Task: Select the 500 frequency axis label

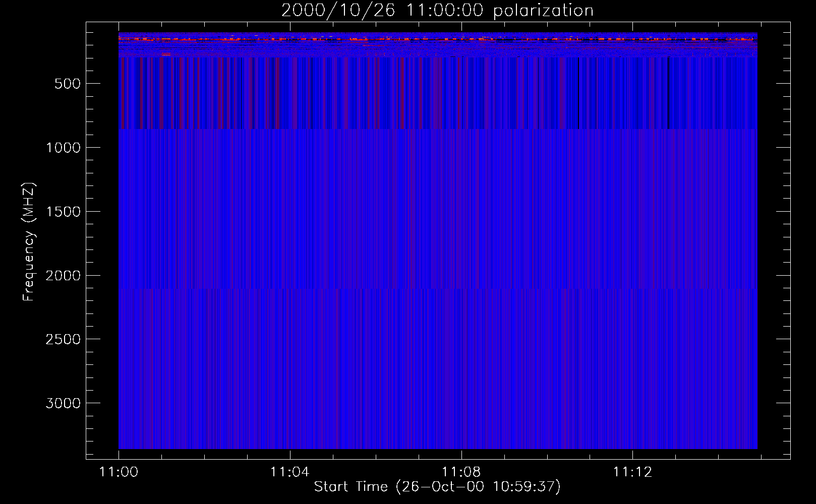Action: pyautogui.click(x=68, y=84)
